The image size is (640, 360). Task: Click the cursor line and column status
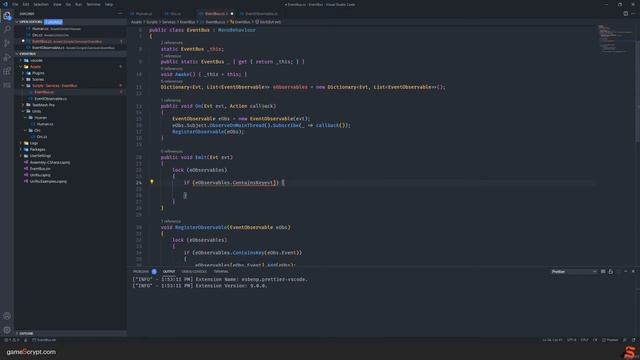click(x=552, y=340)
